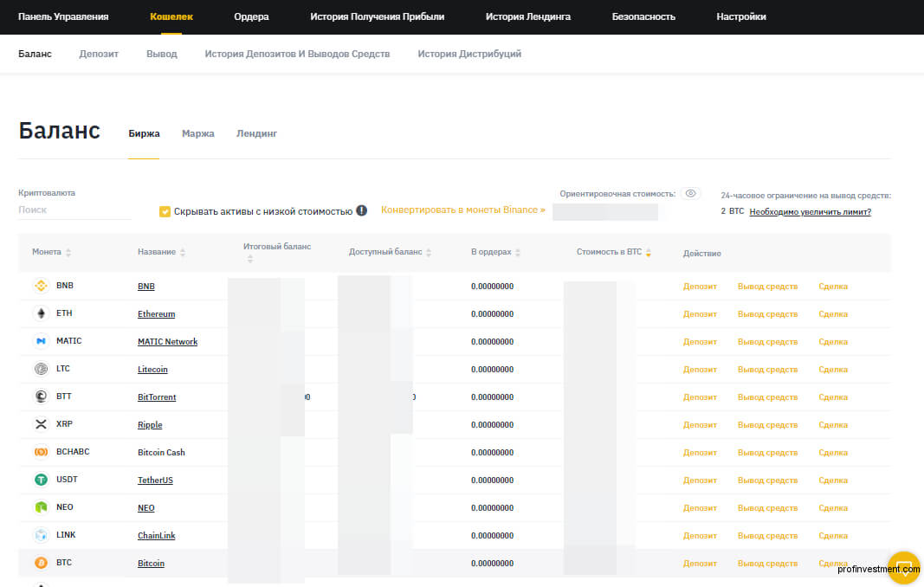Click Депозит for LTC row

click(700, 370)
